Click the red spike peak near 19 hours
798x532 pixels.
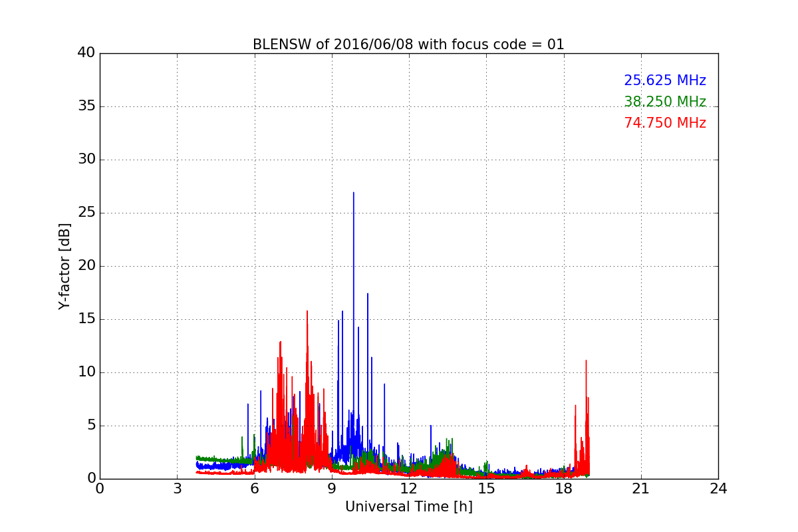click(x=586, y=362)
